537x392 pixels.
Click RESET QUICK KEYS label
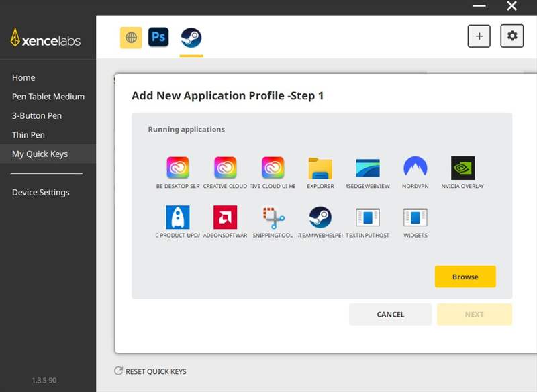pos(156,371)
